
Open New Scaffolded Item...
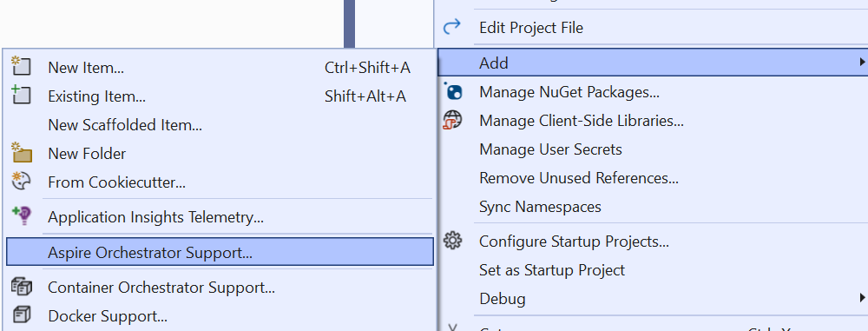pos(220,125)
